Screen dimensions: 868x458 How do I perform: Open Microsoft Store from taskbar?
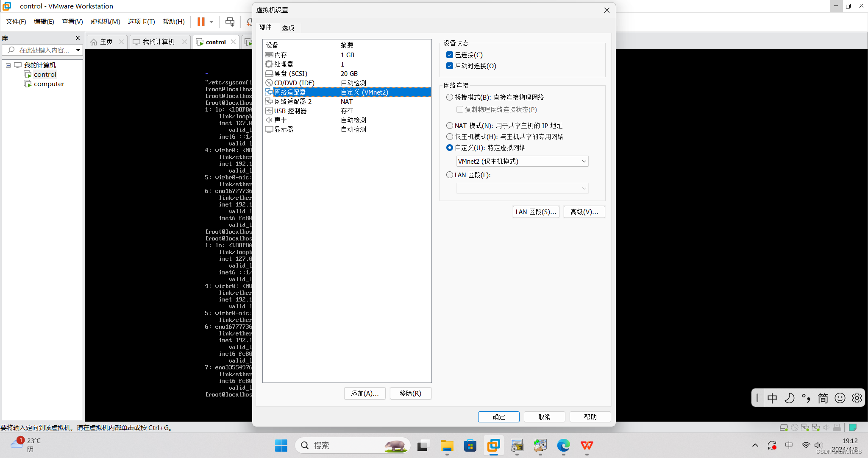[x=470, y=445]
